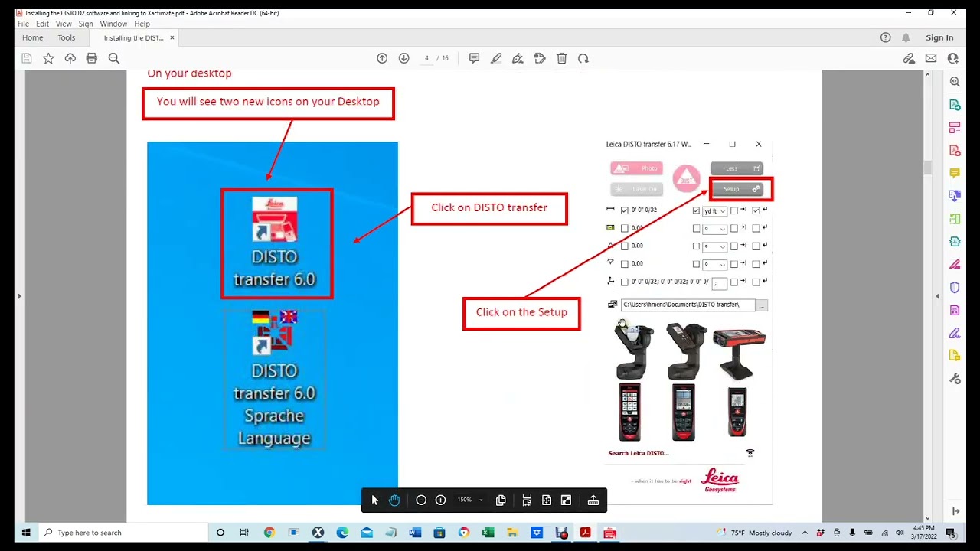
Task: Choose the Hand pan tool in floating toolbar
Action: pyautogui.click(x=394, y=500)
